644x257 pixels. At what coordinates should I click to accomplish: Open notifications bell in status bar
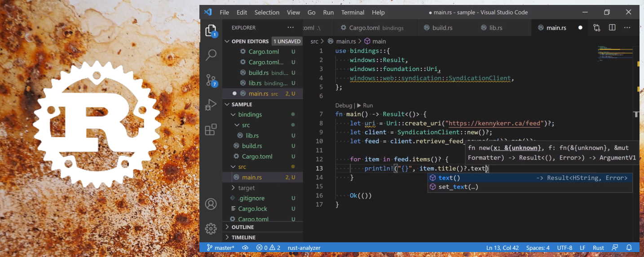tap(629, 248)
